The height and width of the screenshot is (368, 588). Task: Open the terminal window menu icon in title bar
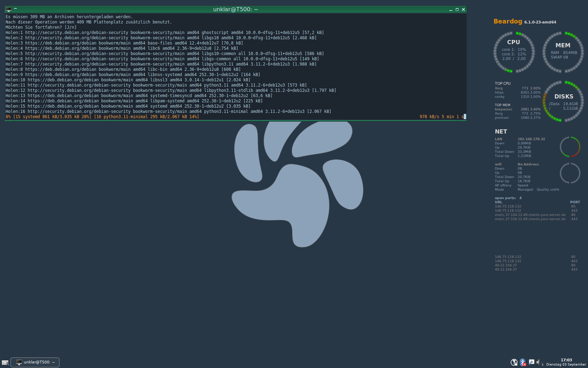[8, 9]
